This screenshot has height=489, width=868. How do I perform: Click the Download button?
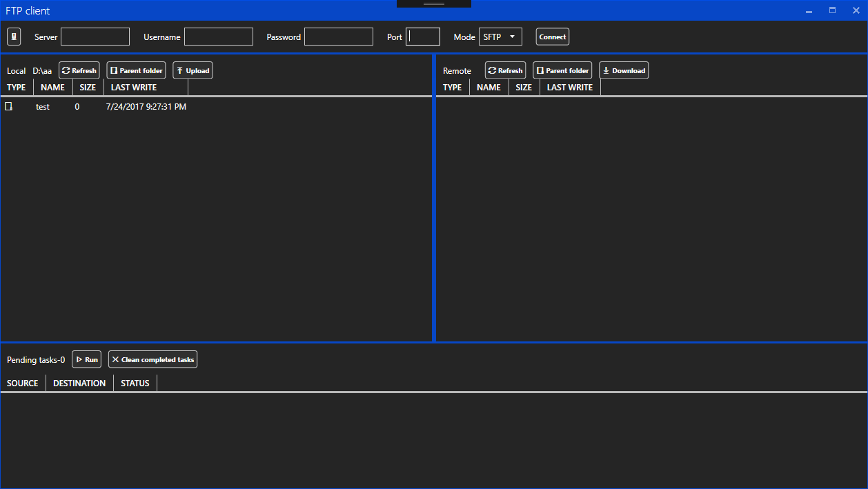[624, 70]
